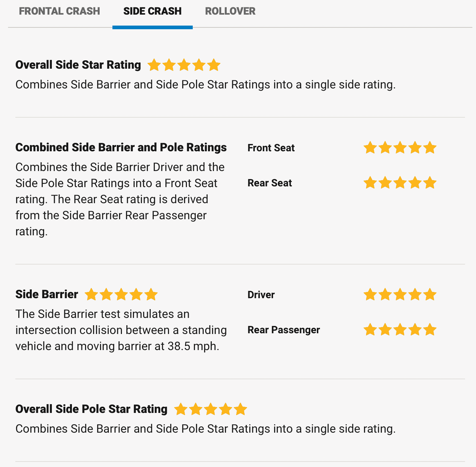Click the Rear Passenger star rating
Screen dimensions: 476x467
[x=400, y=330]
